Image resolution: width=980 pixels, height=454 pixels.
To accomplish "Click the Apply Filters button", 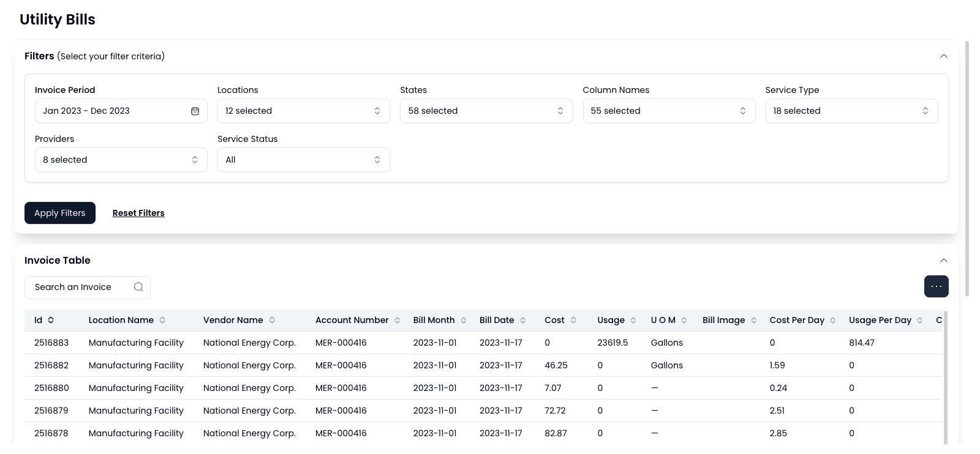I will coord(60,213).
